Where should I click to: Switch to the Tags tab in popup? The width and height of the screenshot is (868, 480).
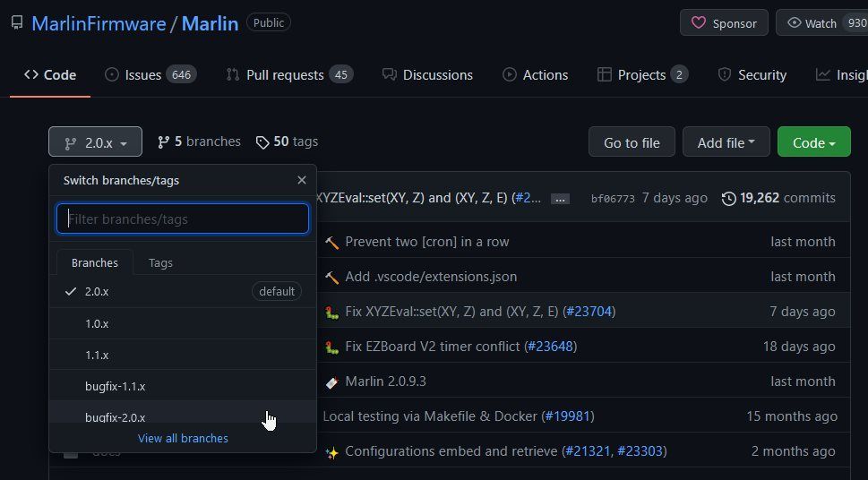(x=160, y=263)
